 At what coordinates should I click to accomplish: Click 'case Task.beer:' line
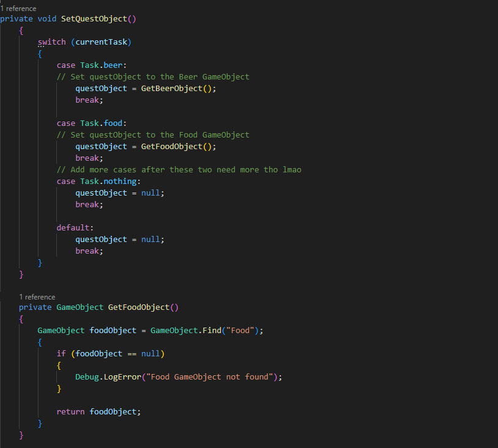pos(92,65)
